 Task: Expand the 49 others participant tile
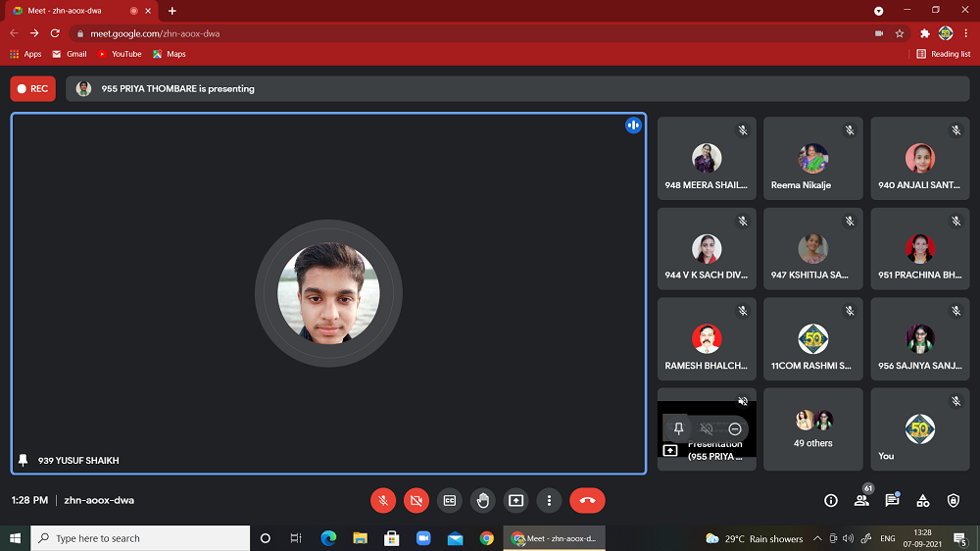[812, 428]
